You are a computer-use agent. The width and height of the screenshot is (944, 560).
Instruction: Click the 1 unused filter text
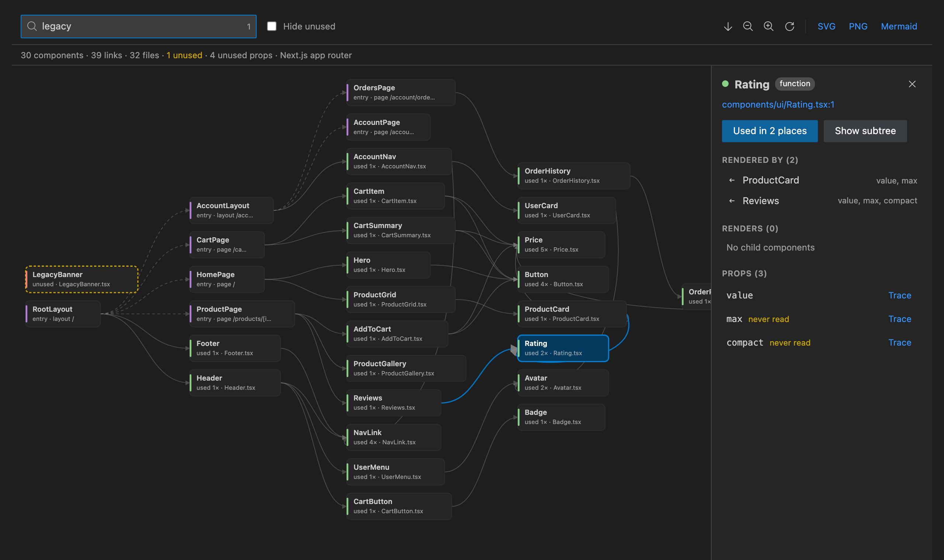click(x=184, y=56)
